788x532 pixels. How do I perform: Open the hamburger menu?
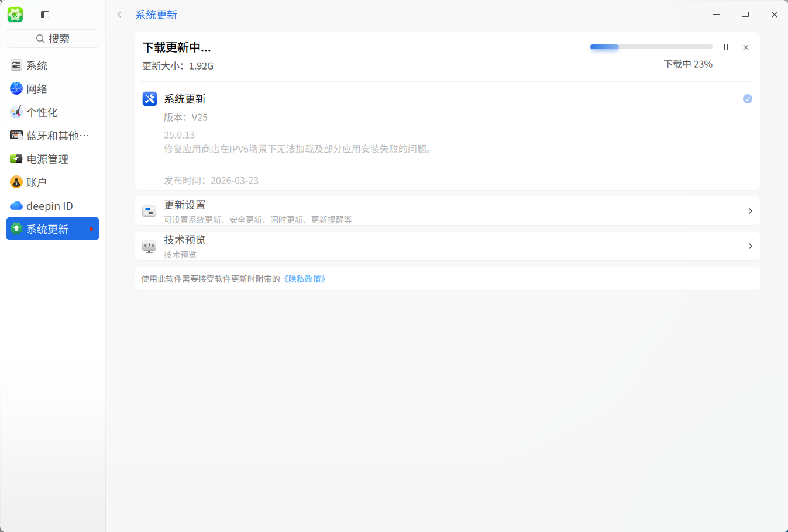(686, 14)
